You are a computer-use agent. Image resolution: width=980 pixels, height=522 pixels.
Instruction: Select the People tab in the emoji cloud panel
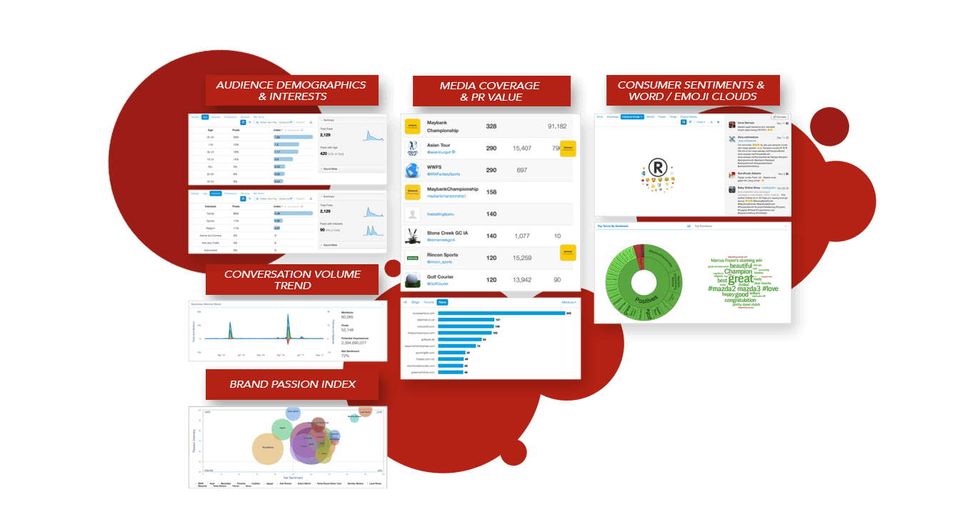pos(661,116)
